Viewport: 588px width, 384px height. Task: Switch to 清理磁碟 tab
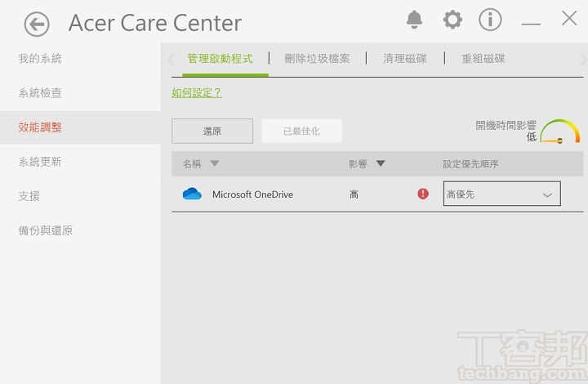pyautogui.click(x=405, y=59)
